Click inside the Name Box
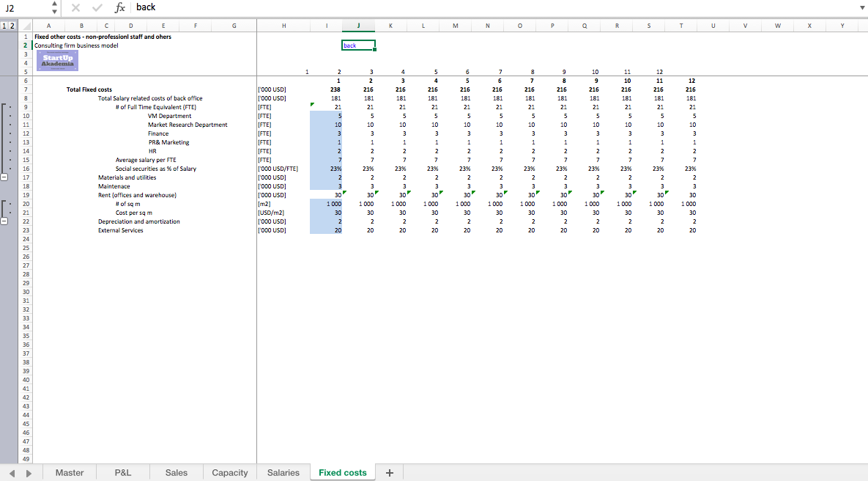Screen dimensions: 868x481 tap(26, 7)
